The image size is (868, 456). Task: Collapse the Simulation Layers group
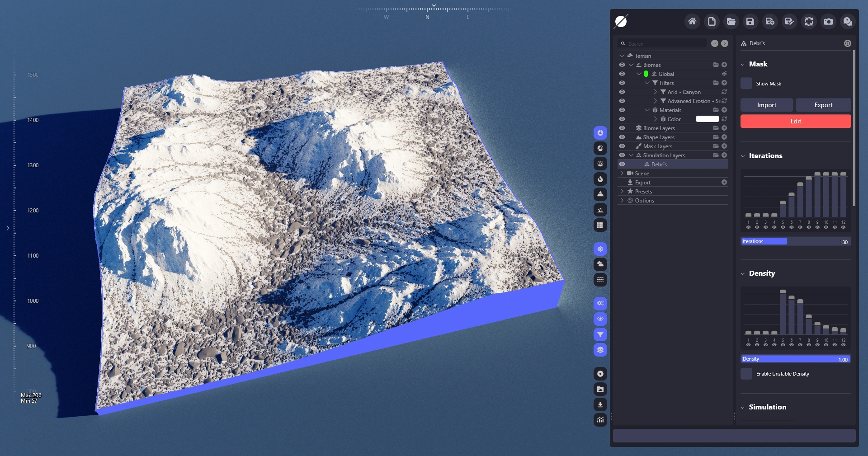(x=631, y=155)
